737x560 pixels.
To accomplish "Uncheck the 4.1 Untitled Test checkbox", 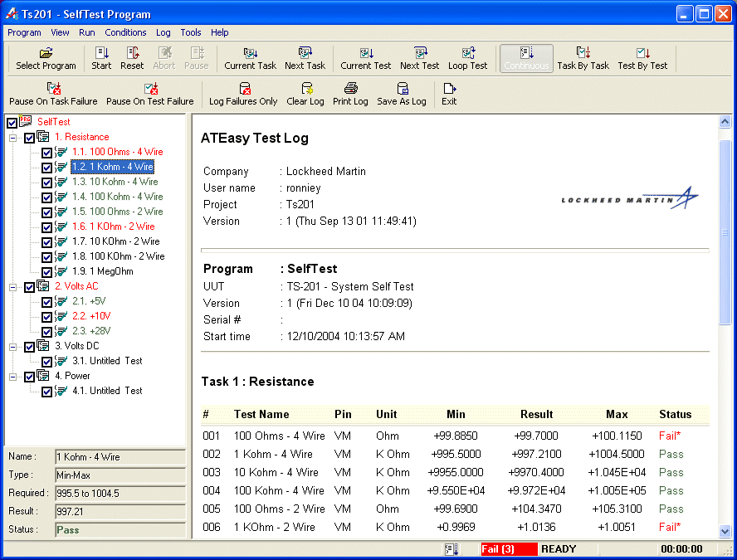I will coord(47,391).
